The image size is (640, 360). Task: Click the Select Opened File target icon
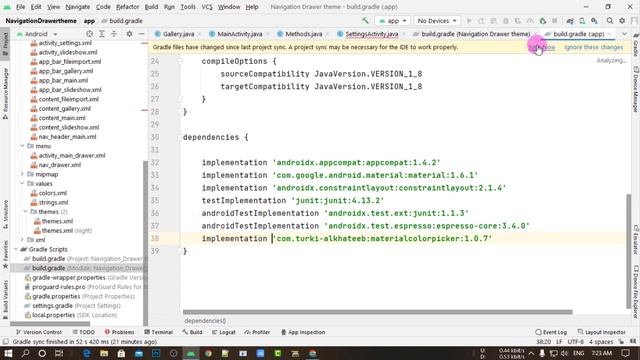pos(89,34)
